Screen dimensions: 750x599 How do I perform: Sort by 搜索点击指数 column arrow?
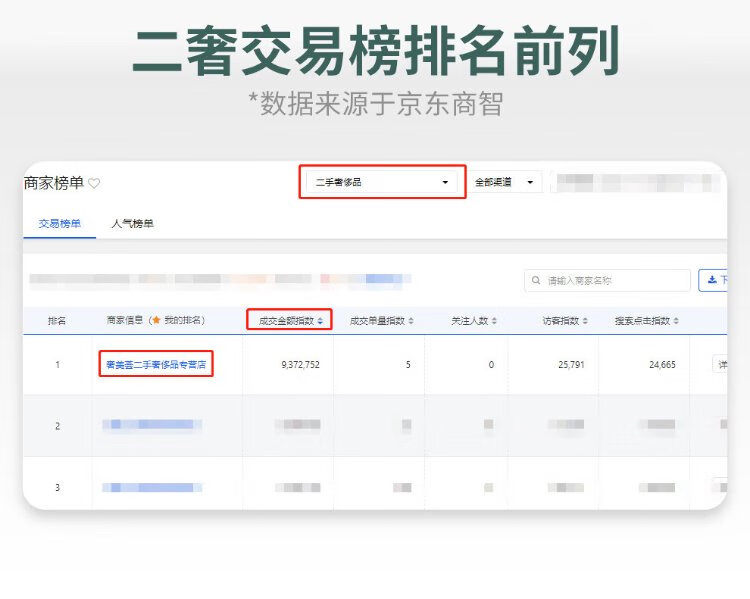(x=677, y=321)
